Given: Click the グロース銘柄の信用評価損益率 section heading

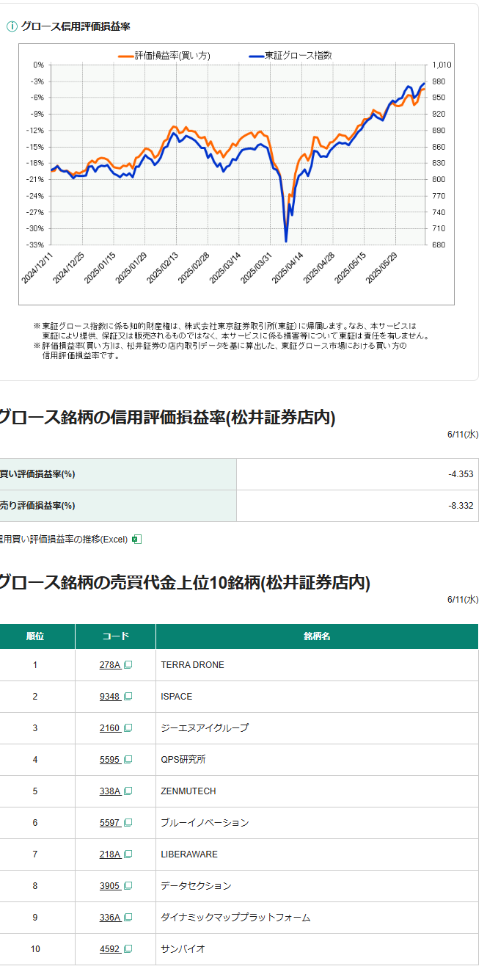Looking at the screenshot, I should 167,418.
